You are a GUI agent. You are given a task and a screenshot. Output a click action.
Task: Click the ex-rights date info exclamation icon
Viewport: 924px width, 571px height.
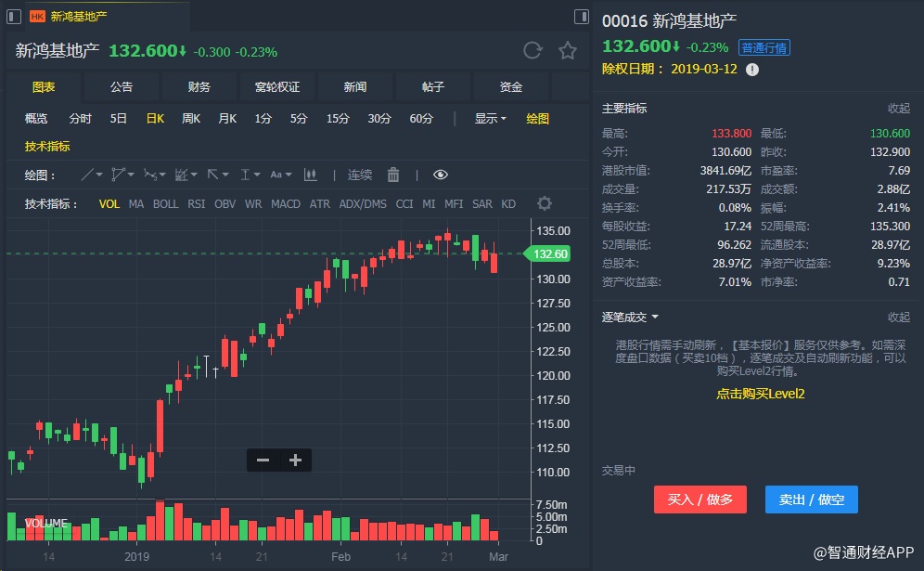tap(752, 70)
